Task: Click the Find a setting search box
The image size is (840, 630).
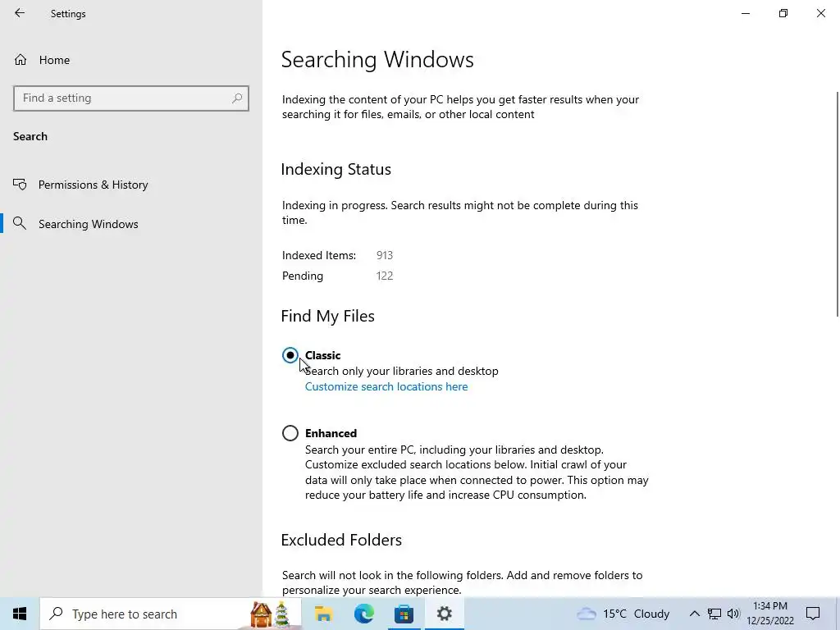Action: tap(130, 98)
